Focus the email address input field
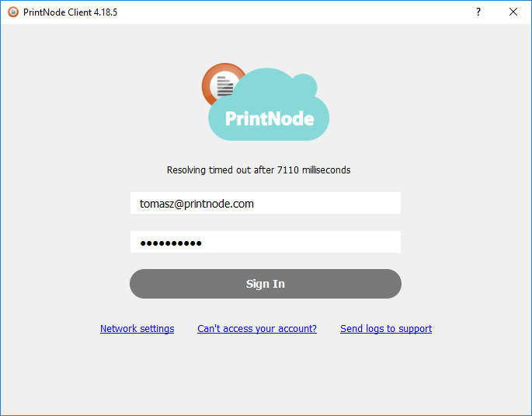The width and height of the screenshot is (532, 416). coord(266,203)
